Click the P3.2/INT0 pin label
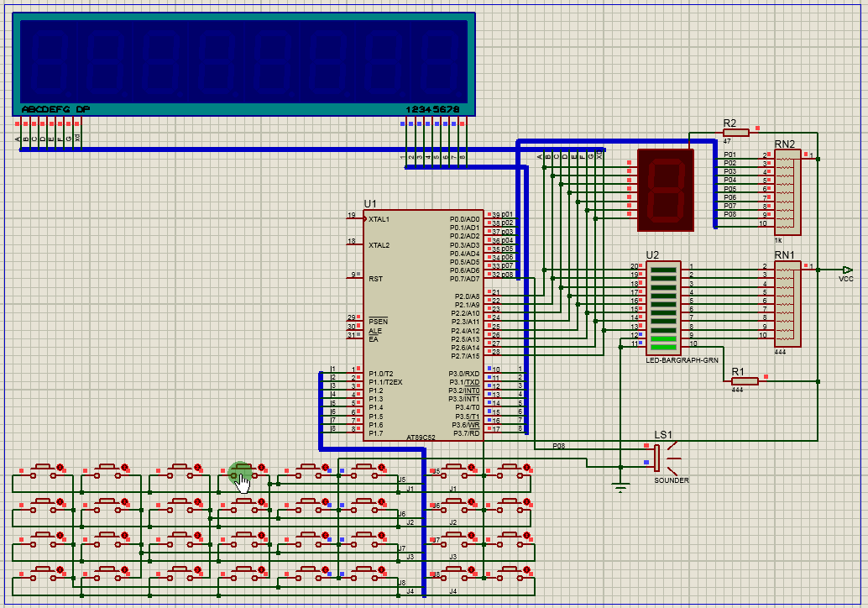The height and width of the screenshot is (608, 868). 464,390
